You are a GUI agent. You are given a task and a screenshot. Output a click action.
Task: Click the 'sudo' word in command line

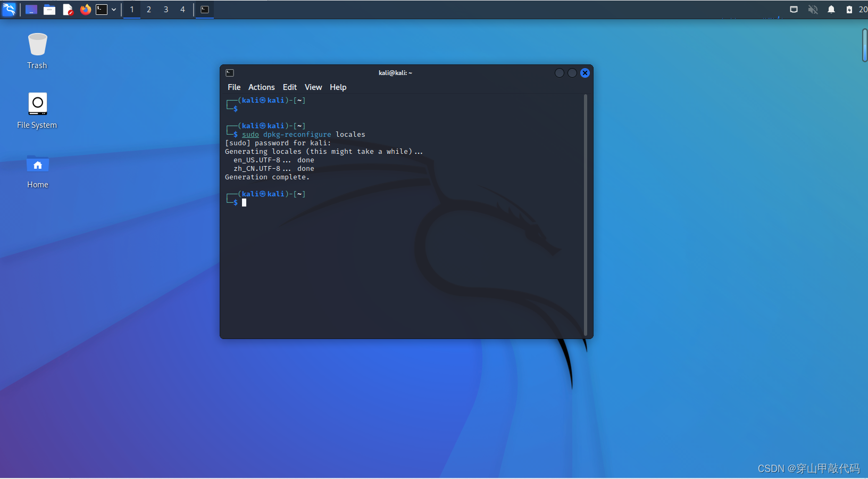[251, 135]
